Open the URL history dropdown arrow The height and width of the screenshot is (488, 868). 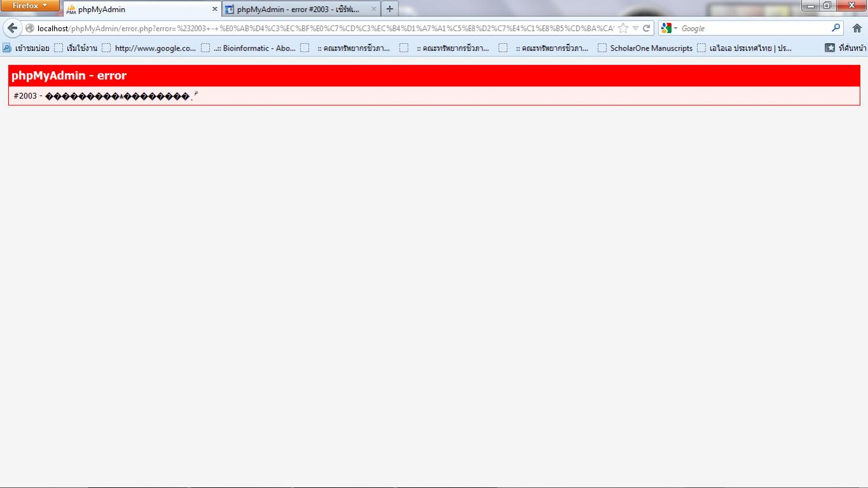click(635, 28)
